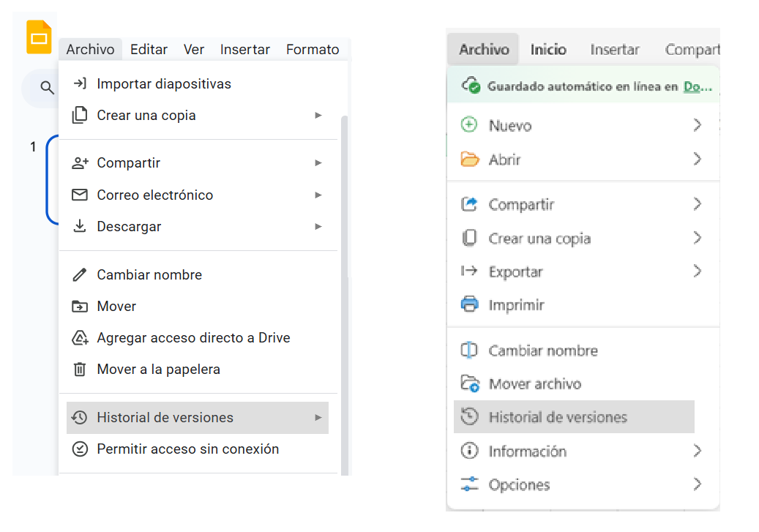Open the Editar menu

tap(149, 50)
